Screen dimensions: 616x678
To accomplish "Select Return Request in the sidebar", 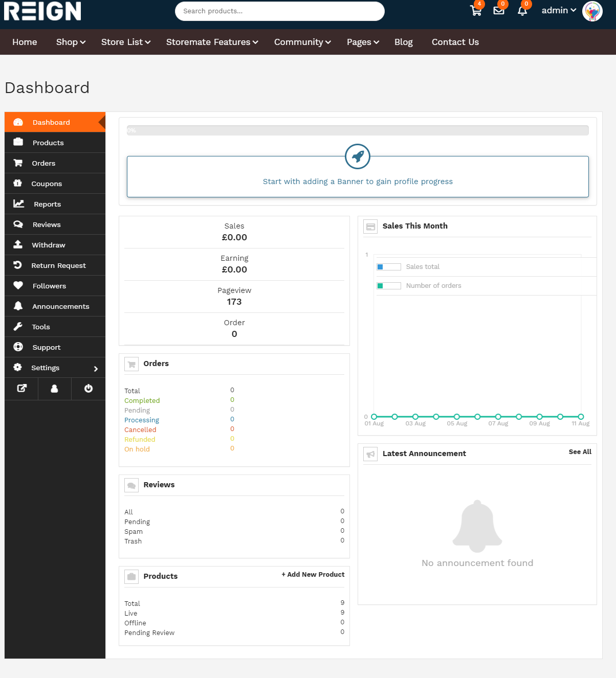I will pyautogui.click(x=55, y=265).
